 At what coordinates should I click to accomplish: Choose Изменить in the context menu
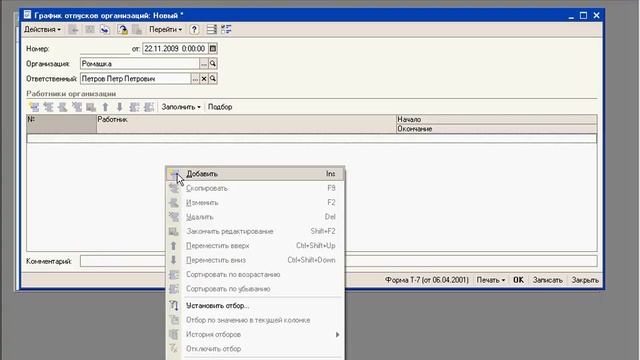coord(255,202)
